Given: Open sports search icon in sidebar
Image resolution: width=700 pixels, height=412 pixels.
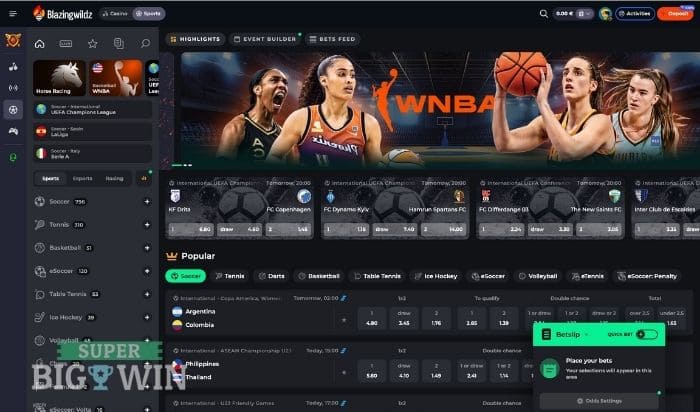Looking at the screenshot, I should pyautogui.click(x=145, y=43).
